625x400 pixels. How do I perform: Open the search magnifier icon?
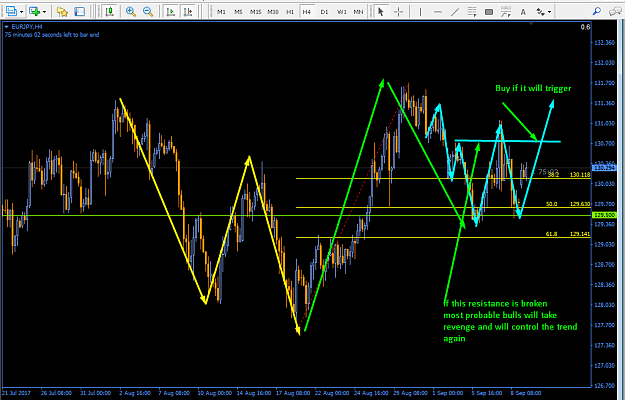[x=597, y=12]
